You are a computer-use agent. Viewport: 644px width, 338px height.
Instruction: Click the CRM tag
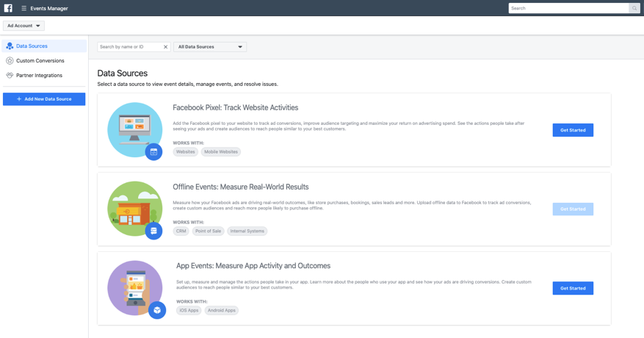(x=181, y=231)
